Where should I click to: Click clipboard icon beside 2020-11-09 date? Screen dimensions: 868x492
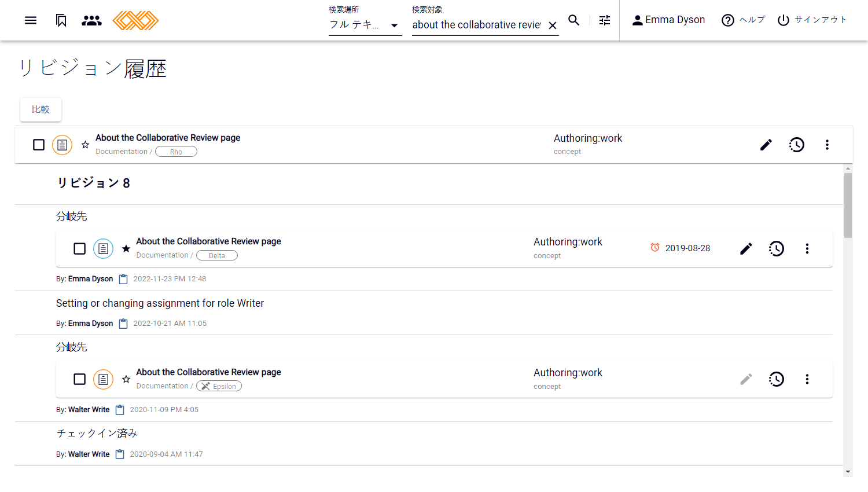(120, 410)
